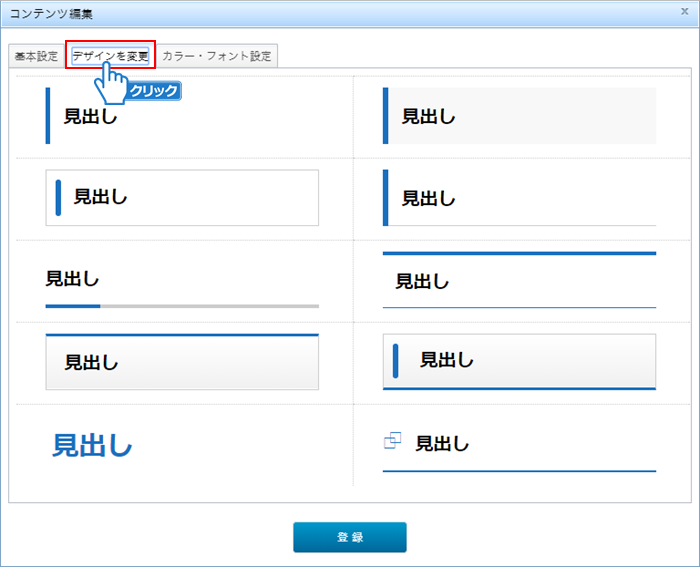Close the コンテンツ編集 dialog
Image resolution: width=700 pixels, height=567 pixels.
tap(684, 12)
